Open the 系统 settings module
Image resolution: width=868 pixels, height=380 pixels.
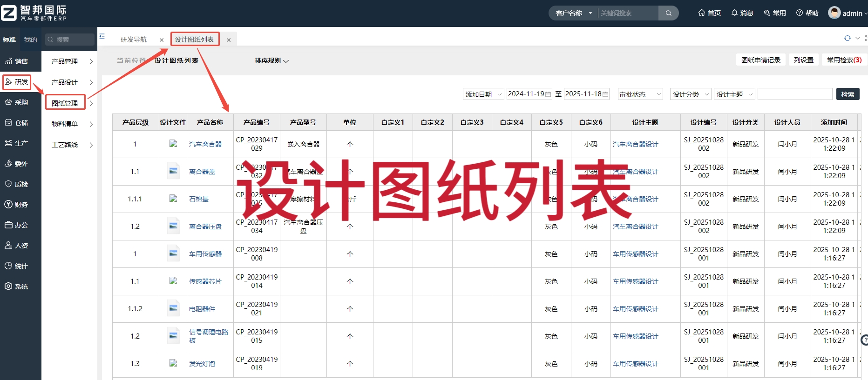pyautogui.click(x=17, y=287)
